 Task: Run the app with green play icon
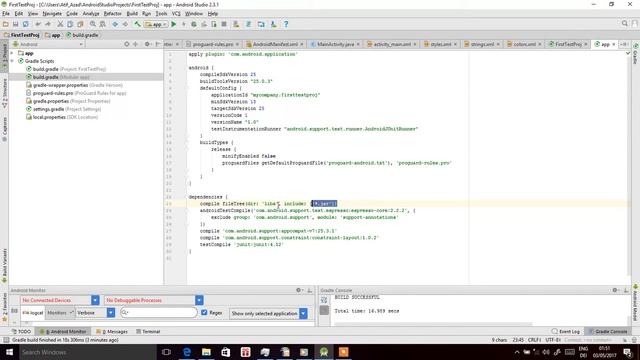(x=174, y=24)
